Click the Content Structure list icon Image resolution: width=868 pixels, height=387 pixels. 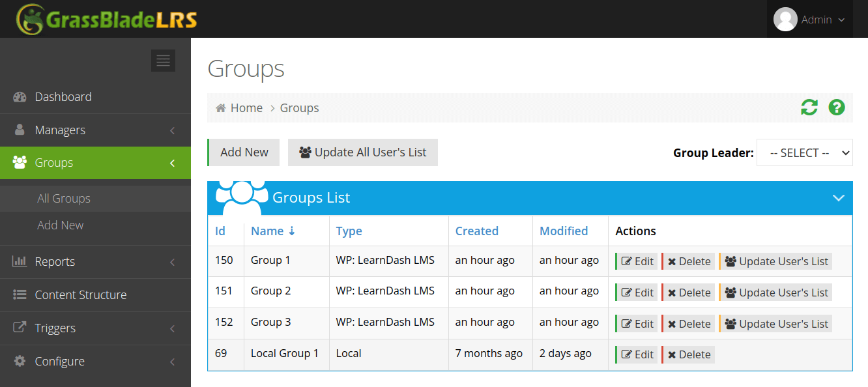click(20, 294)
